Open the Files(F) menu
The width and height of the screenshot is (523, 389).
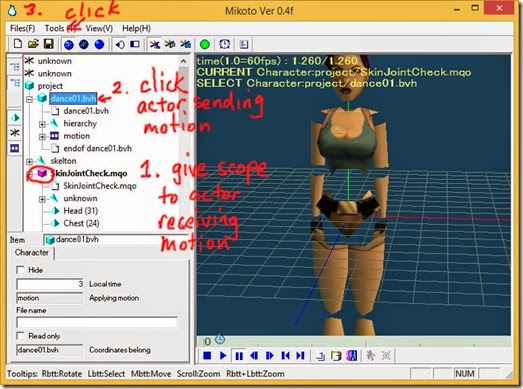[22, 28]
